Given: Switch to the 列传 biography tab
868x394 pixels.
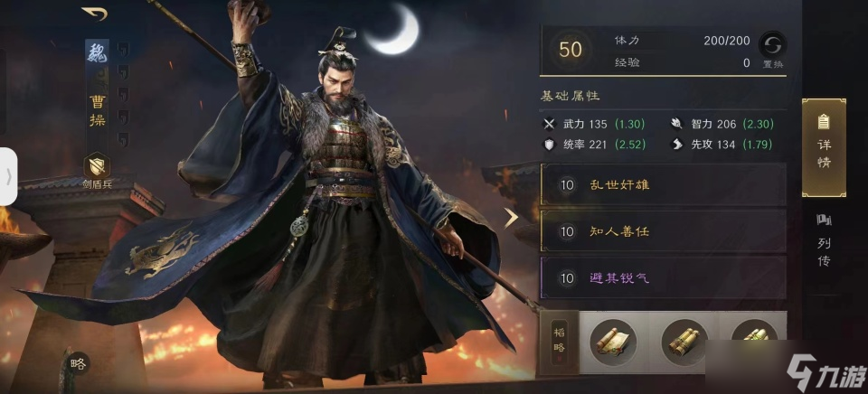Looking at the screenshot, I should [824, 240].
